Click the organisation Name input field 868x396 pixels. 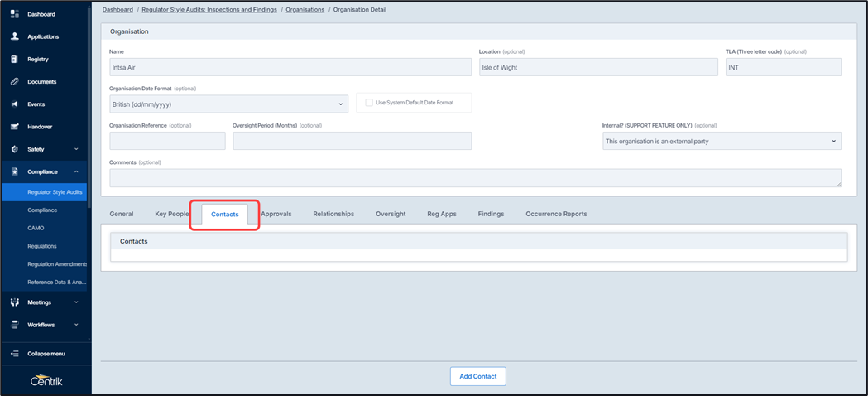[290, 68]
